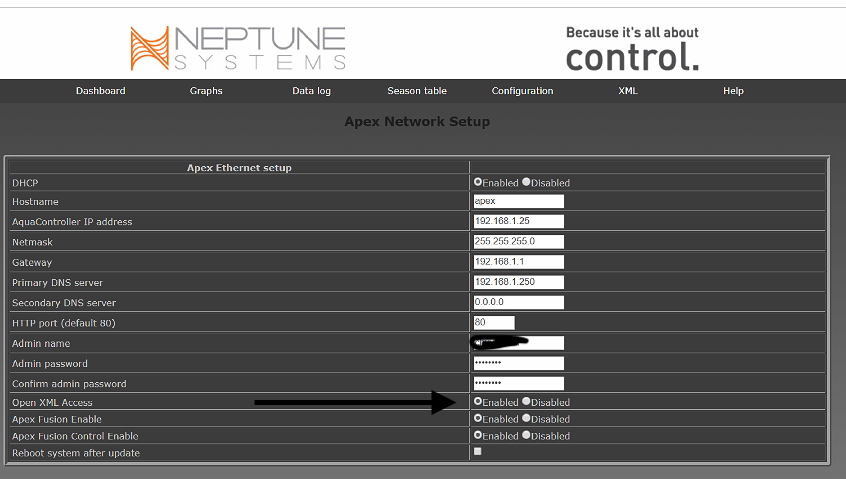Click the Primary DNS server field
The image size is (846, 479).
coord(518,282)
